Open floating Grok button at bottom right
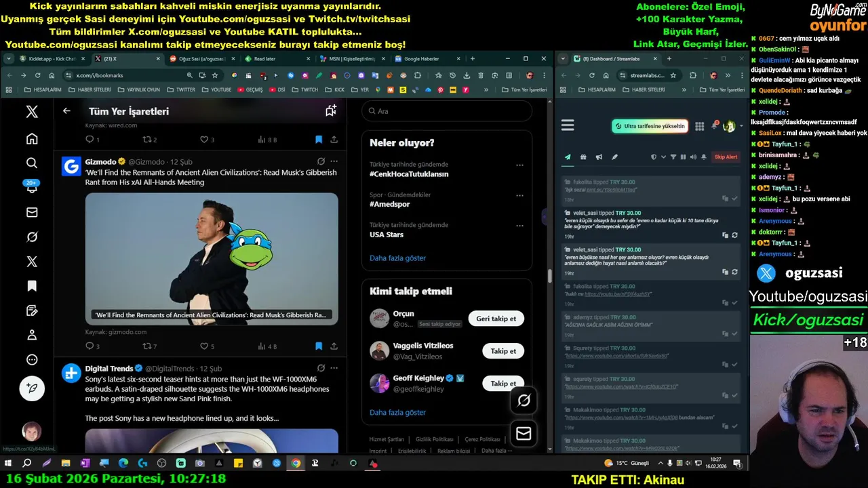Image resolution: width=868 pixels, height=488 pixels. tap(524, 401)
